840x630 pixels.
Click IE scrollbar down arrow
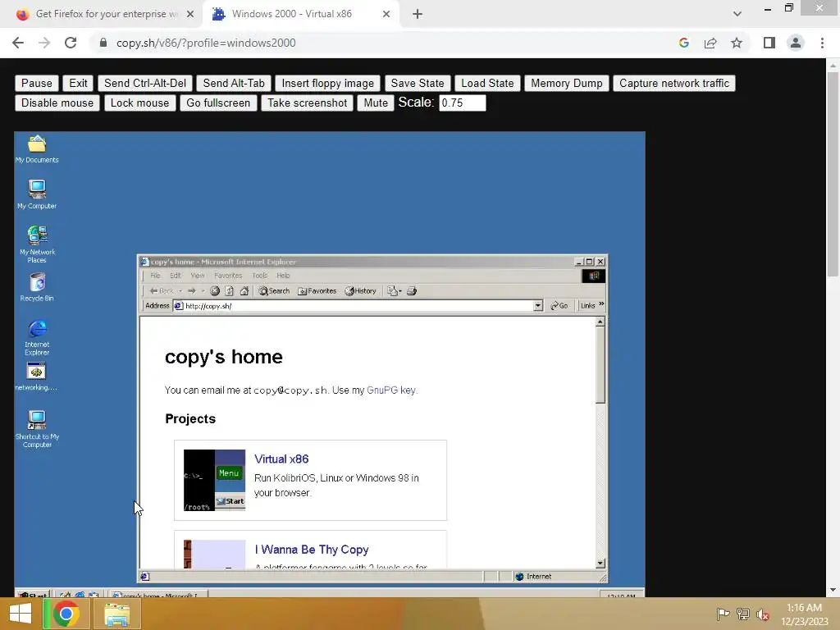click(600, 563)
